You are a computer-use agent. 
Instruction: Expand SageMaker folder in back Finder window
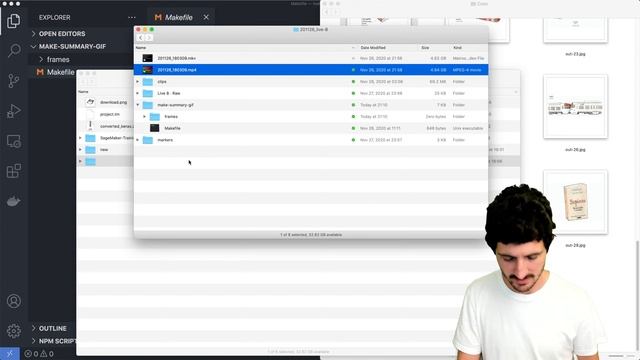(80, 138)
